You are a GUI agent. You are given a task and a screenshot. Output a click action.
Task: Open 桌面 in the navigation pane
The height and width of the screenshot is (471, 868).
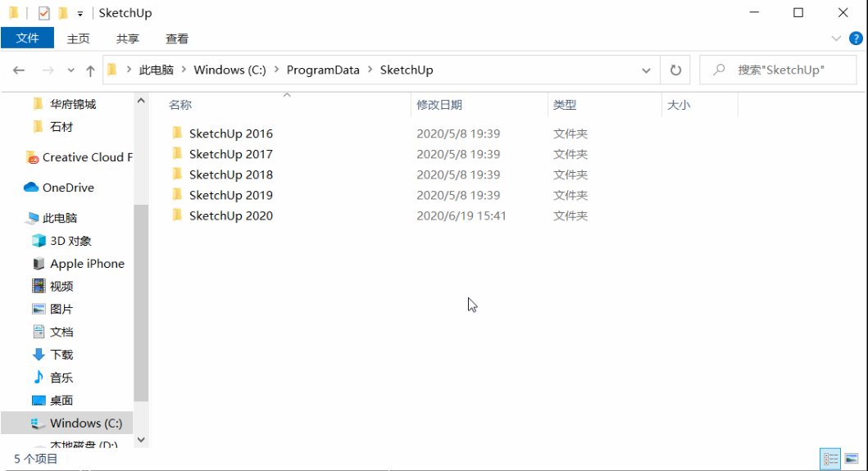coord(61,401)
